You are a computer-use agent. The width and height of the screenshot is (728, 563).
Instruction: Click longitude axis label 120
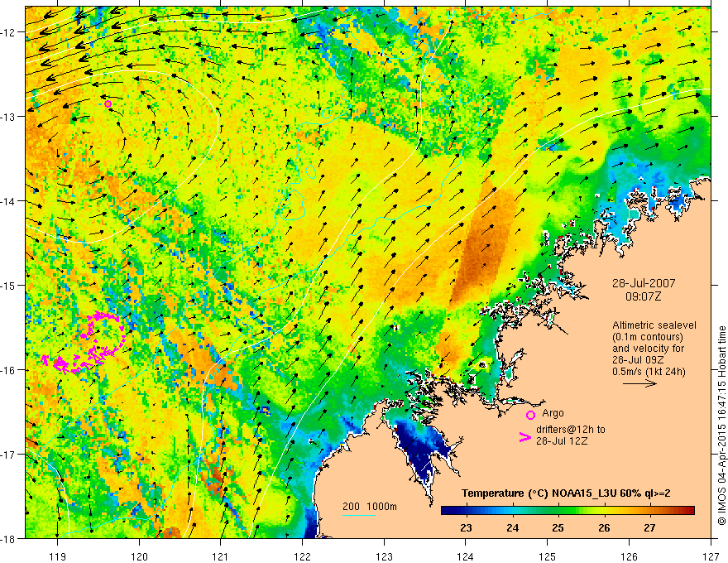(x=139, y=556)
